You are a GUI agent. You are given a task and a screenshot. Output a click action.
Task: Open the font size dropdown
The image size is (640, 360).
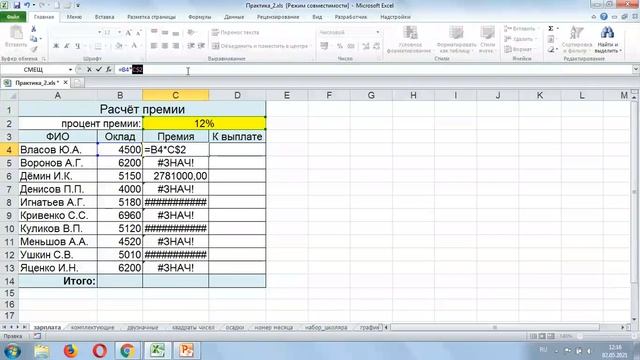tap(119, 33)
